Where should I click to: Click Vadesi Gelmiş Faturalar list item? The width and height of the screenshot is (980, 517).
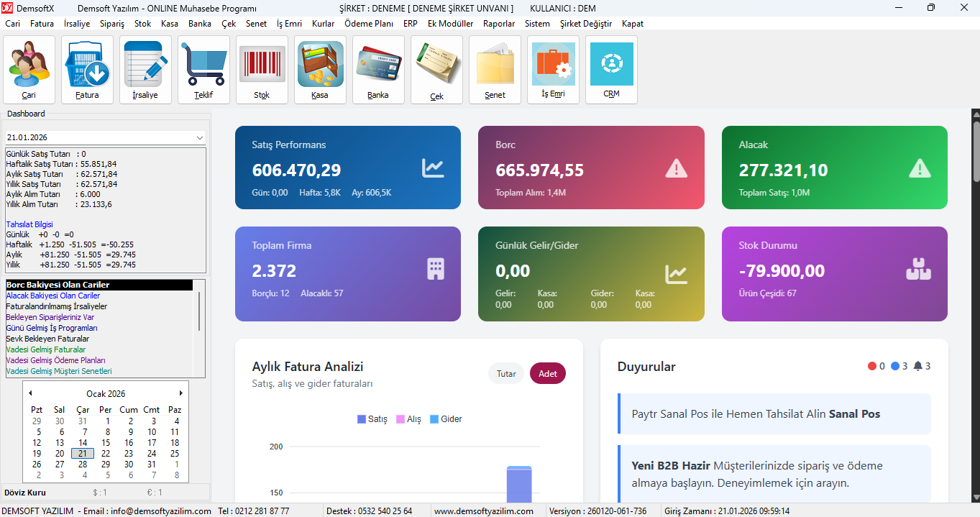tap(45, 349)
